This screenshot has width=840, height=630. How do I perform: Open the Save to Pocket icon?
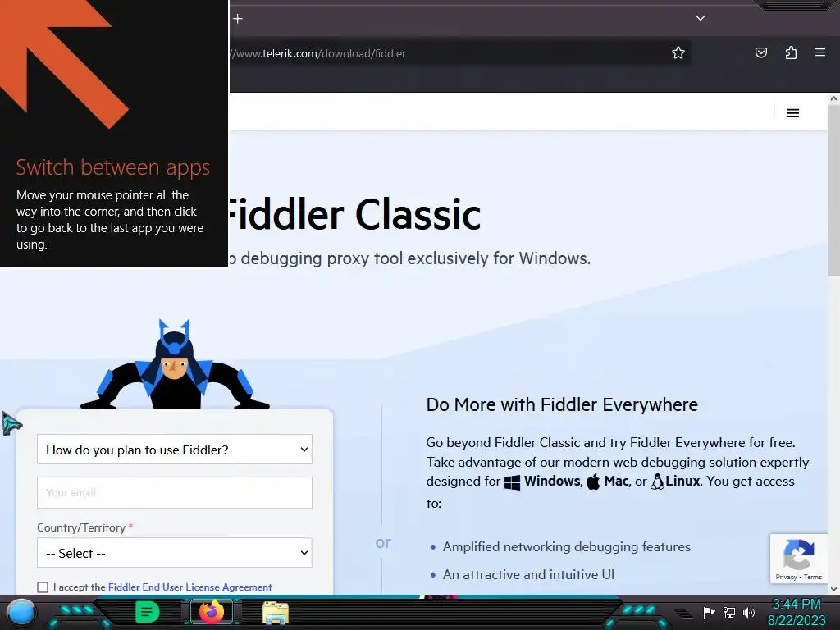pyautogui.click(x=761, y=52)
